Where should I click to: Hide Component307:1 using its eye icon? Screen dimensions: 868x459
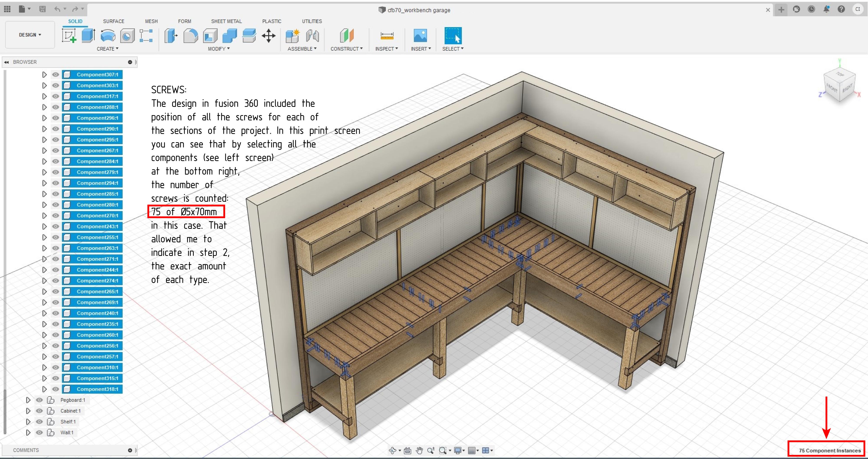pos(56,74)
